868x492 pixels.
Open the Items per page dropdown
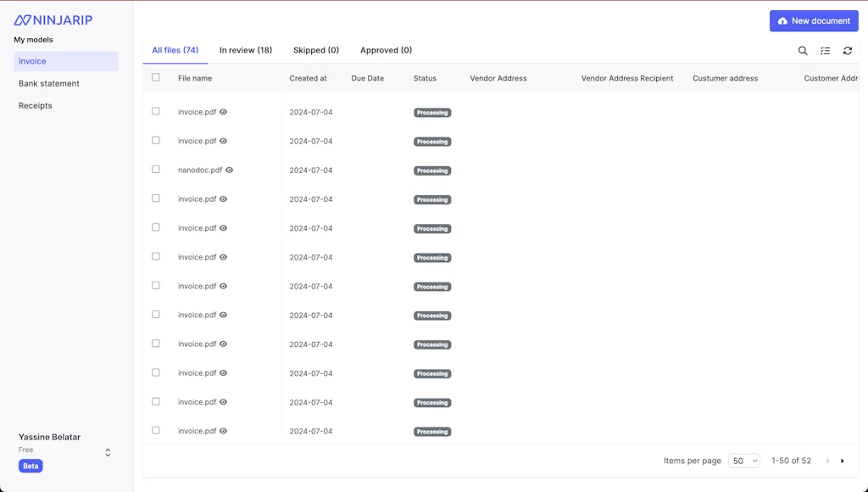pos(743,461)
